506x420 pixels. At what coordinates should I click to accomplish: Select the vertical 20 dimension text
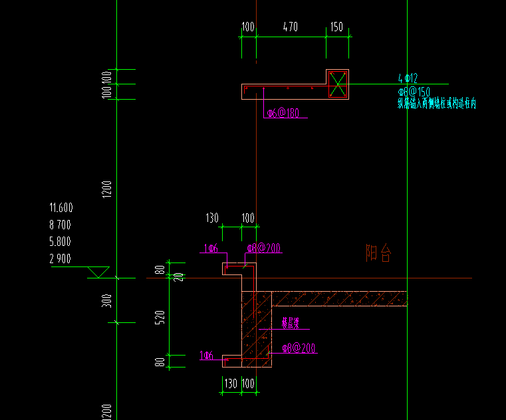[x=179, y=276]
